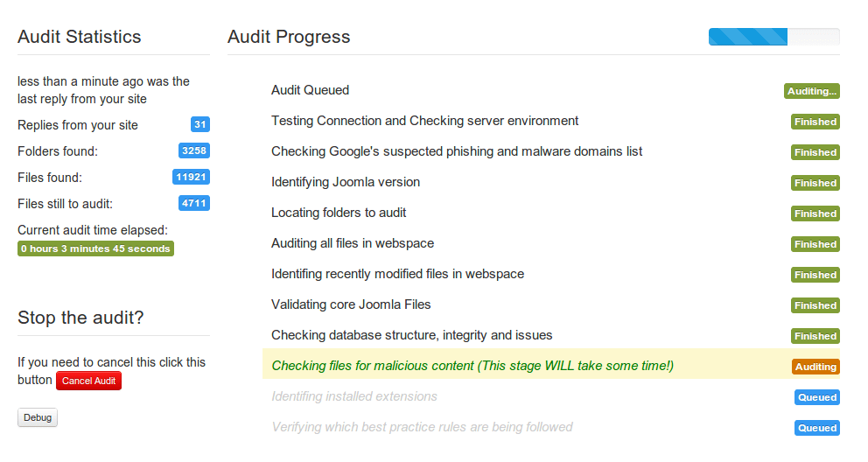Screen dimensions: 868x462
Task: Click Checking database structure, integrity and issues step
Action: (411, 335)
